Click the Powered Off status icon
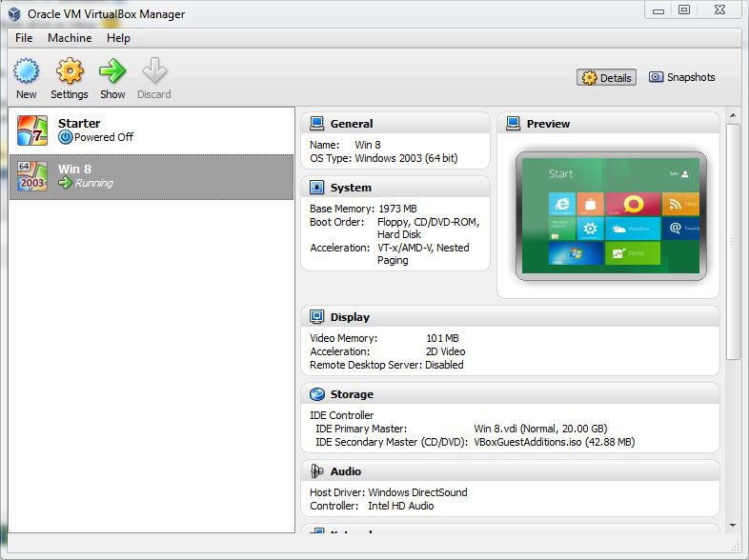Screen dimensions: 749x560 coord(66,137)
